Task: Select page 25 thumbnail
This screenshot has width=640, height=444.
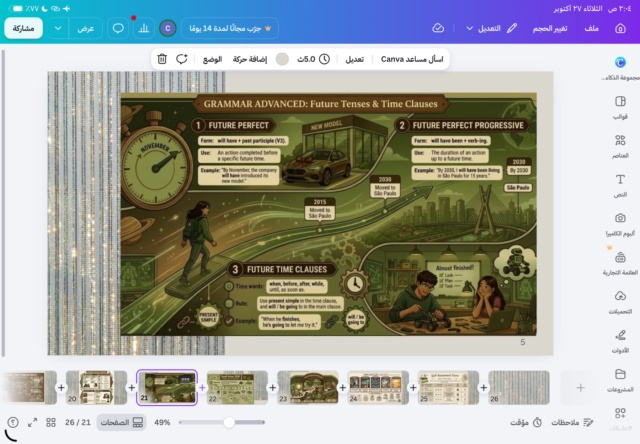Action: point(448,387)
